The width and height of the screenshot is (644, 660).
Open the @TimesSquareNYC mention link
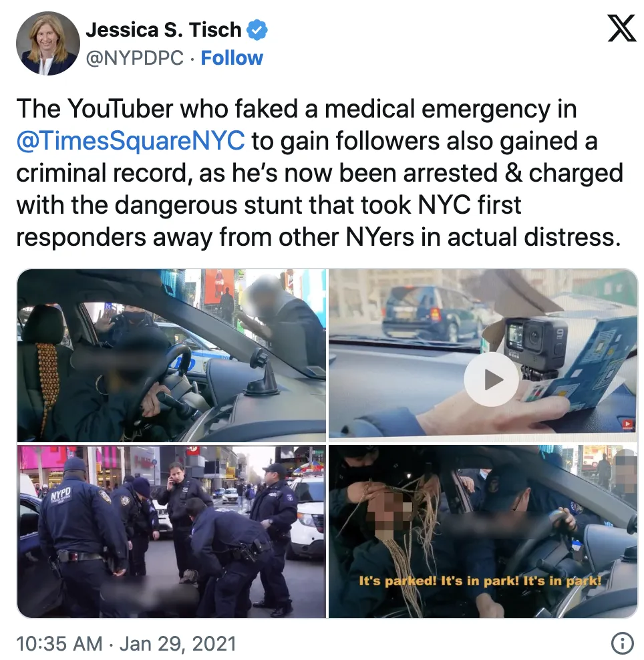[x=130, y=140]
